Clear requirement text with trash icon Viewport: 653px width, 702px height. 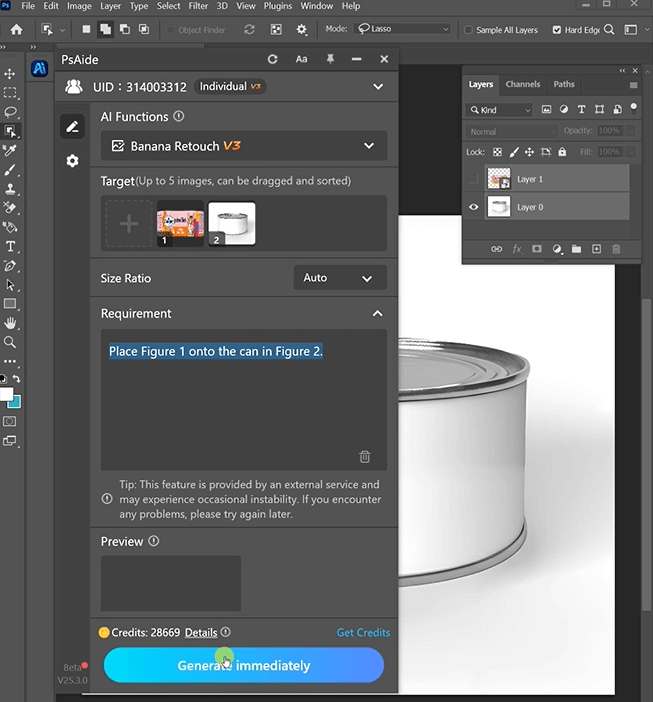pyautogui.click(x=365, y=457)
